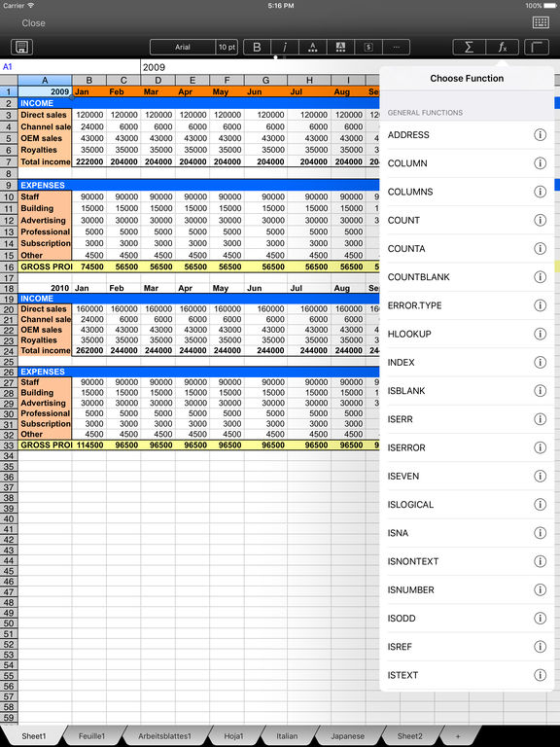This screenshot has width=560, height=747.
Task: Show info for the COUNT function
Action: (x=540, y=220)
